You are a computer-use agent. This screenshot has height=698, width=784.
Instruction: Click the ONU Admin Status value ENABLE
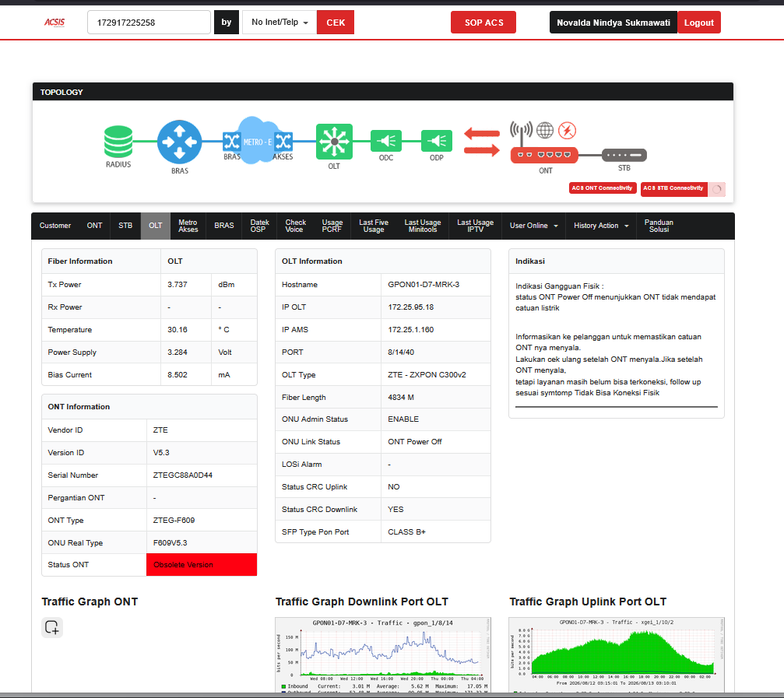click(403, 419)
